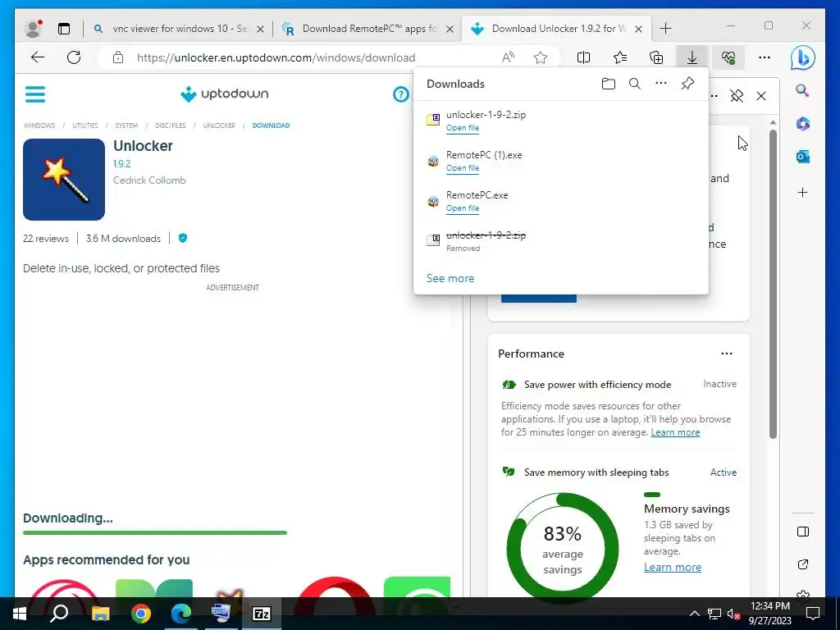This screenshot has height=630, width=840.
Task: Open sidebar Search icon
Action: (802, 90)
